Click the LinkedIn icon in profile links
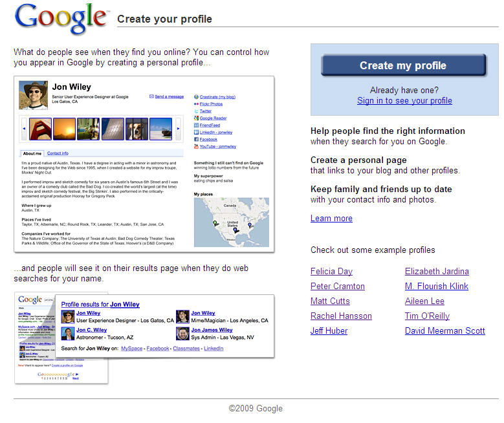 (x=196, y=132)
